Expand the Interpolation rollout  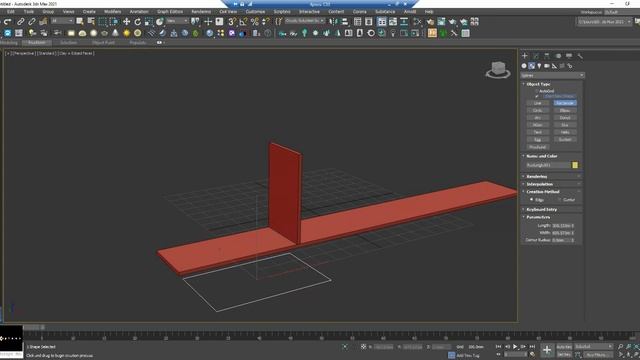click(539, 184)
